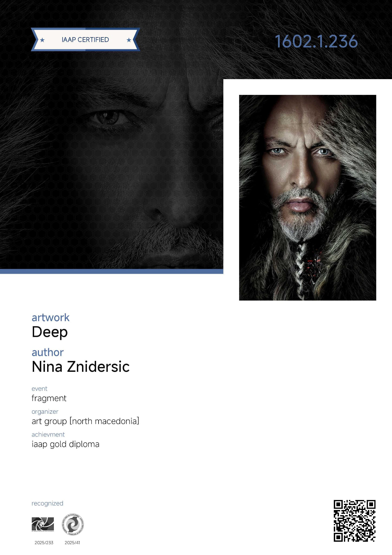Viewport: 392px width, 555px height.
Task: Click the 2025/233 recognition number
Action: (44, 543)
